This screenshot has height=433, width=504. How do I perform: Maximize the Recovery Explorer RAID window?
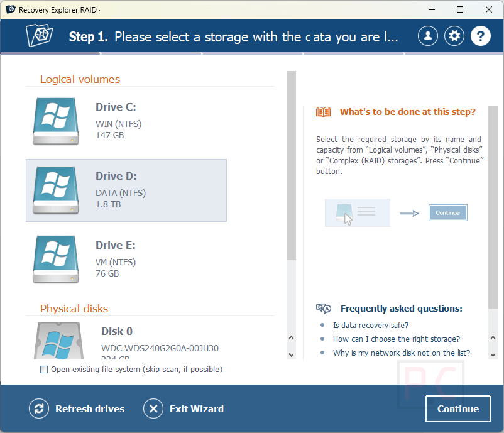click(460, 9)
